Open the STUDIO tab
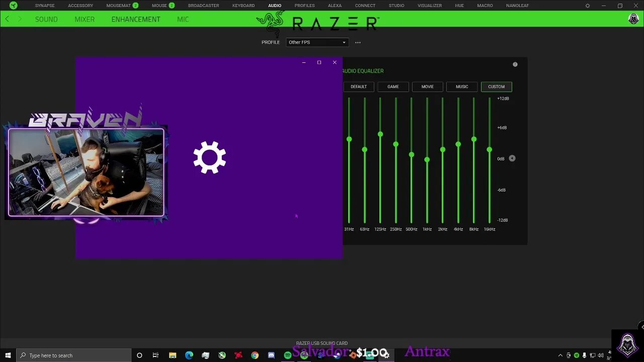The height and width of the screenshot is (362, 644). click(396, 6)
